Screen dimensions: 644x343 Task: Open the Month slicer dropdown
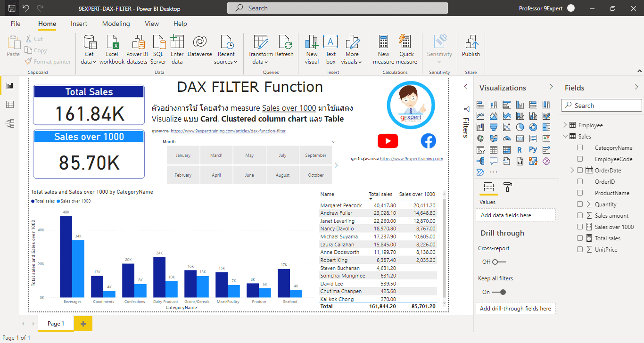(x=333, y=141)
